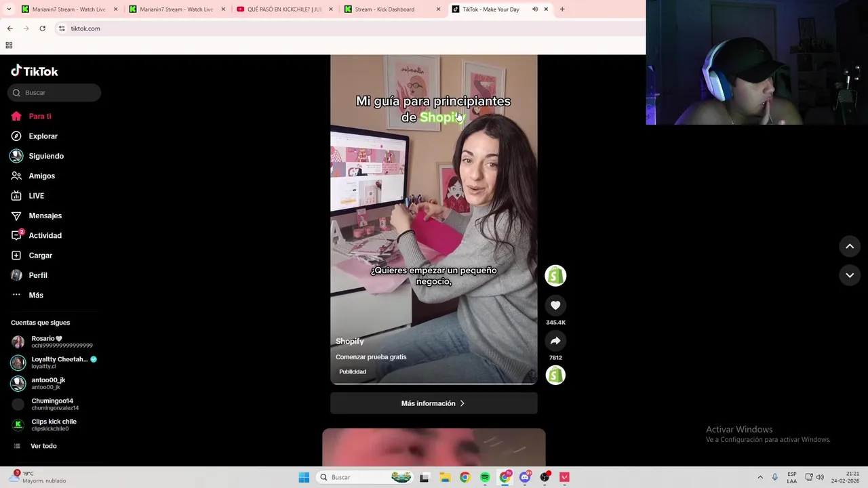Open the weather widget on taskbar
868x488 pixels.
(37, 477)
